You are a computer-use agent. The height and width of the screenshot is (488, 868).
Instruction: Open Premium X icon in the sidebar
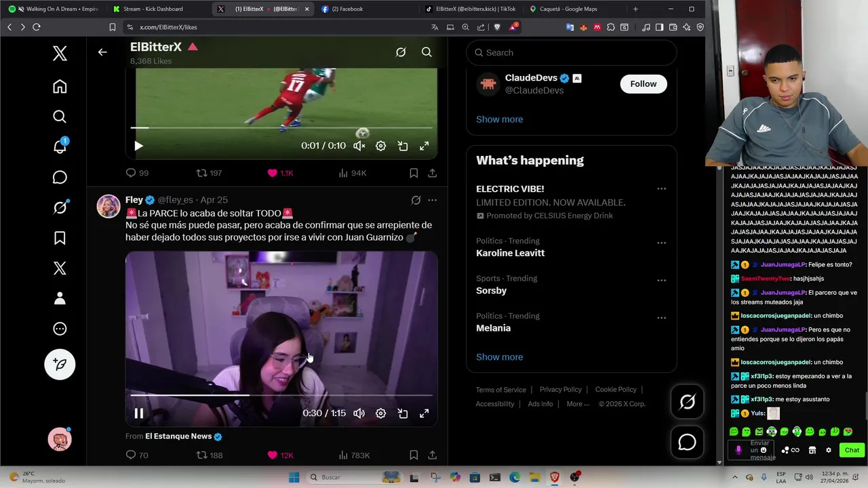[60, 268]
